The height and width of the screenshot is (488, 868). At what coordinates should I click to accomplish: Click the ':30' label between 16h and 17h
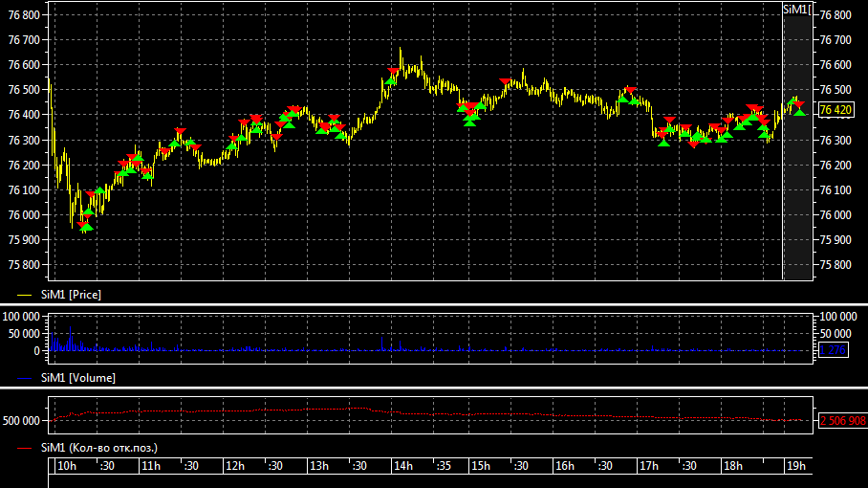[605, 466]
